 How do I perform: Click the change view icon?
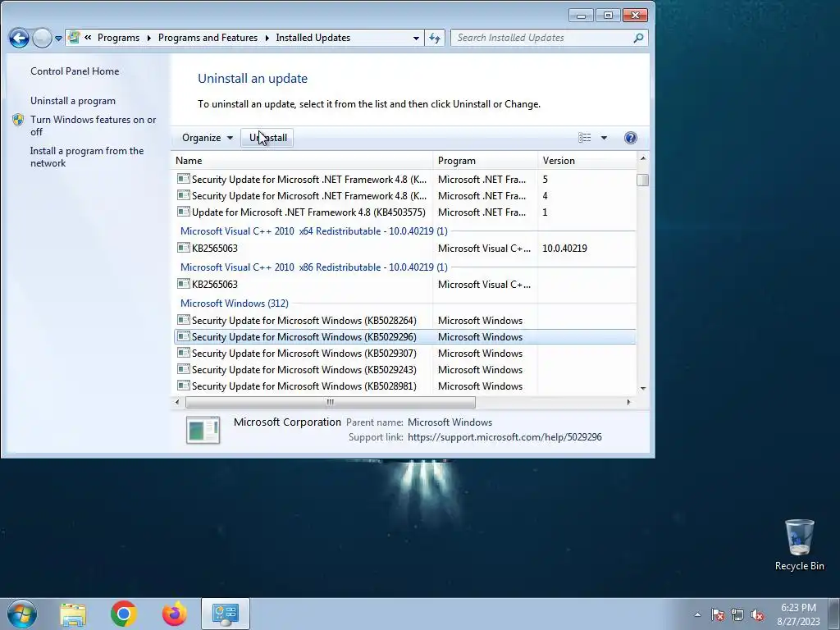[584, 138]
